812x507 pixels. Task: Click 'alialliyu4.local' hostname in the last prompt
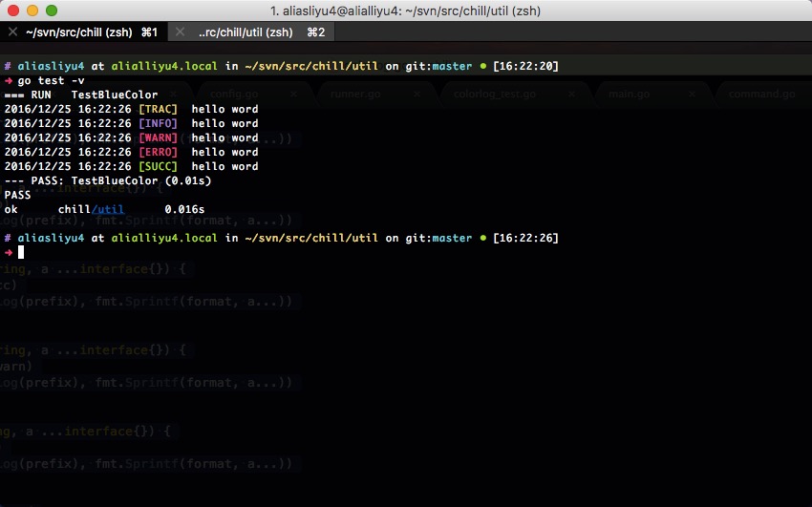point(164,238)
